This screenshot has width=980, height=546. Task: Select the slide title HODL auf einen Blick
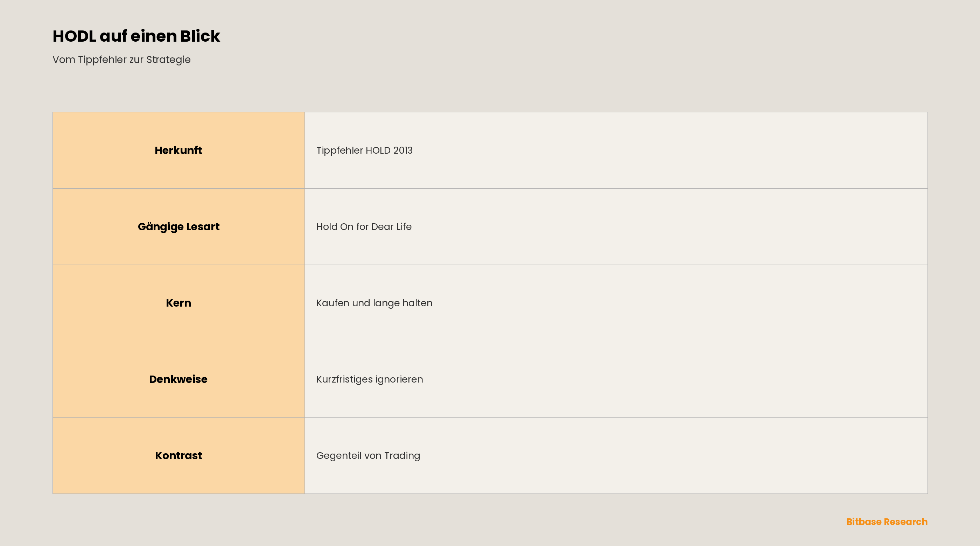pyautogui.click(x=136, y=36)
